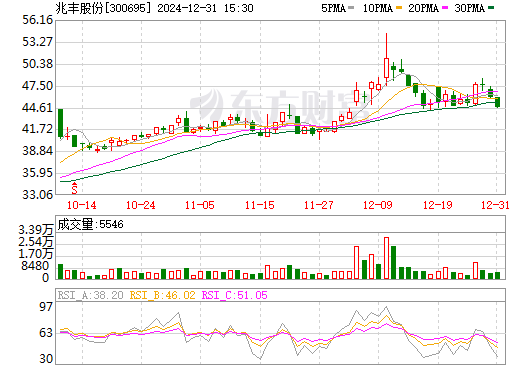Image resolution: width=520 pixels, height=365 pixels.
Task: Click the 2.54万 volume axis label
Action: click(x=36, y=242)
